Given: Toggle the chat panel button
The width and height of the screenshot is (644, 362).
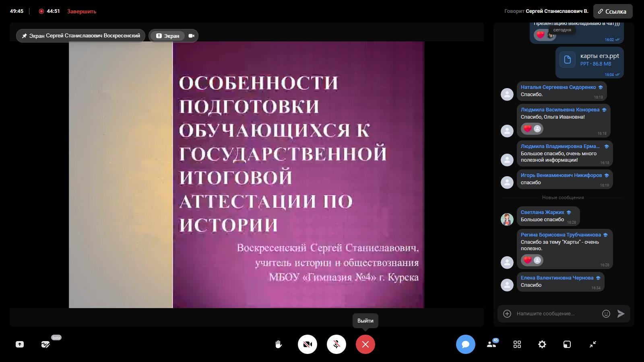Looking at the screenshot, I should (466, 344).
